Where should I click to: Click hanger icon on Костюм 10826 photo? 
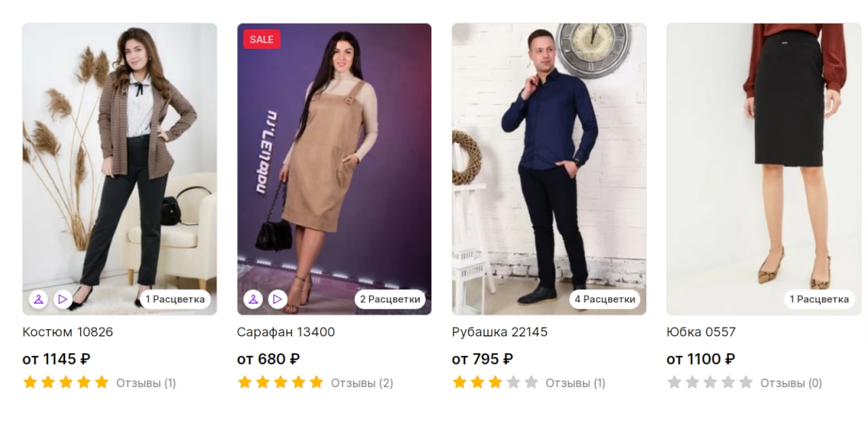point(39,299)
